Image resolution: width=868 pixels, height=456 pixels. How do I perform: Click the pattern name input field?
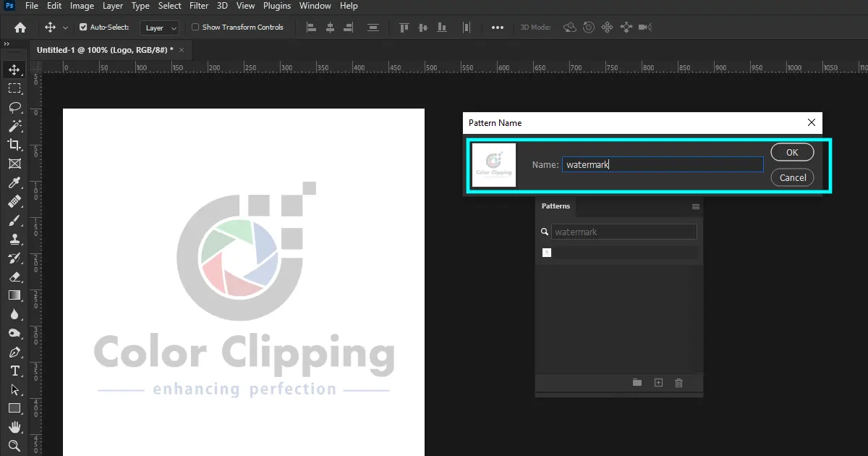click(x=662, y=164)
